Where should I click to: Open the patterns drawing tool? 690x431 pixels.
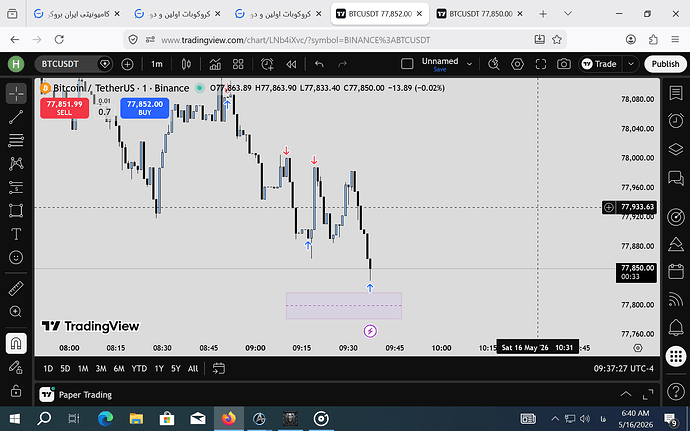click(x=16, y=164)
